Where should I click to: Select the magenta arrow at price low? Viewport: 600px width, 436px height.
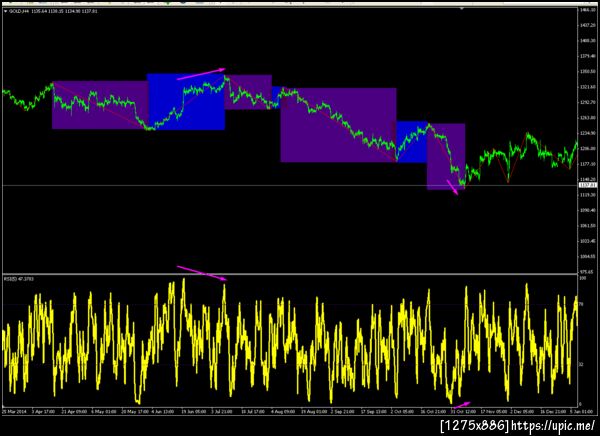(x=453, y=187)
